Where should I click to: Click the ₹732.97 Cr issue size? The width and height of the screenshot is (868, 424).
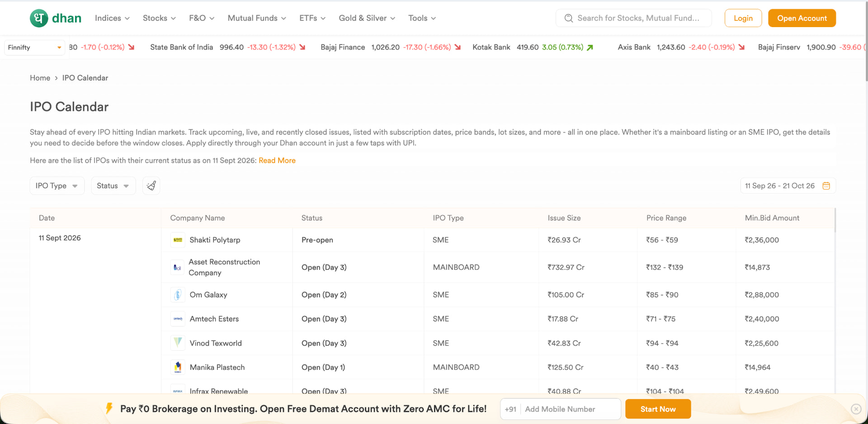tap(566, 268)
